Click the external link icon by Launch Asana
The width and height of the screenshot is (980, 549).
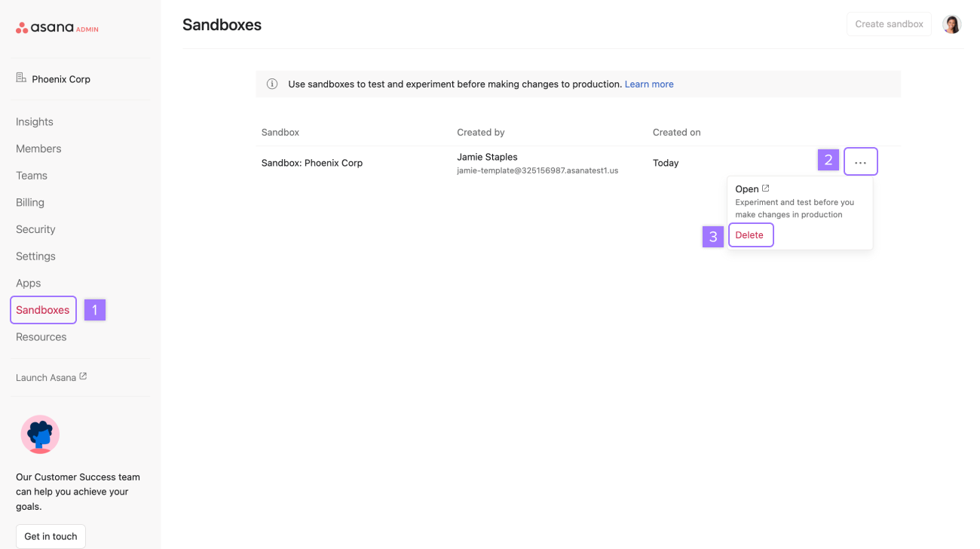83,376
